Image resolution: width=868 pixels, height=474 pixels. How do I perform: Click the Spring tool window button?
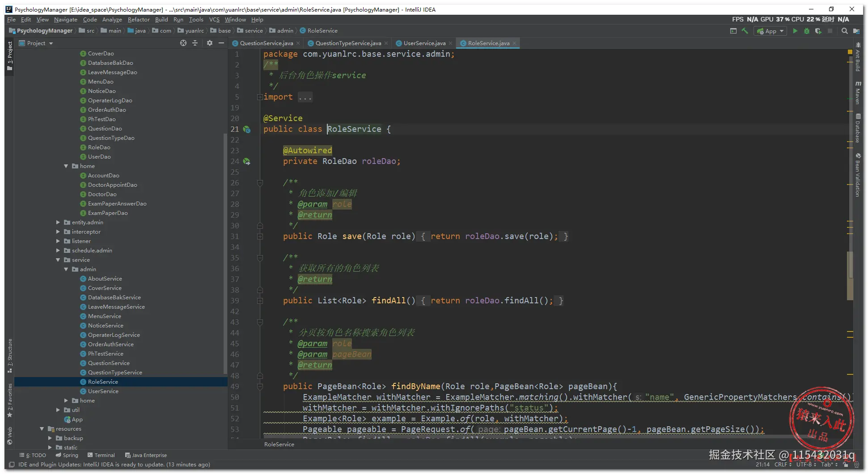(x=67, y=455)
